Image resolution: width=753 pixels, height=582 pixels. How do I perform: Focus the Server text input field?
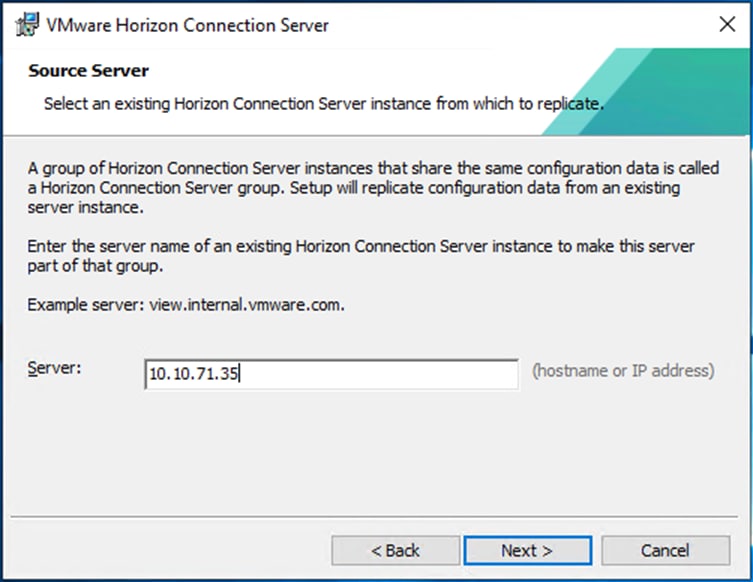tap(331, 374)
